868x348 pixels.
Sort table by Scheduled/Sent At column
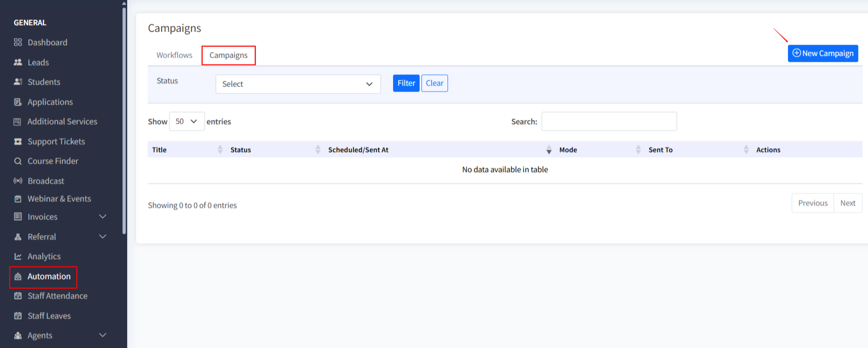pos(358,150)
